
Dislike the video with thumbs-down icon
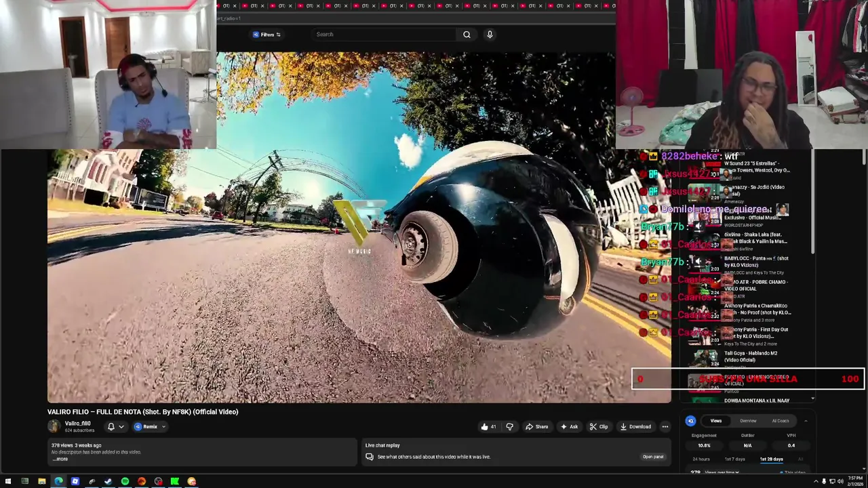[509, 427]
